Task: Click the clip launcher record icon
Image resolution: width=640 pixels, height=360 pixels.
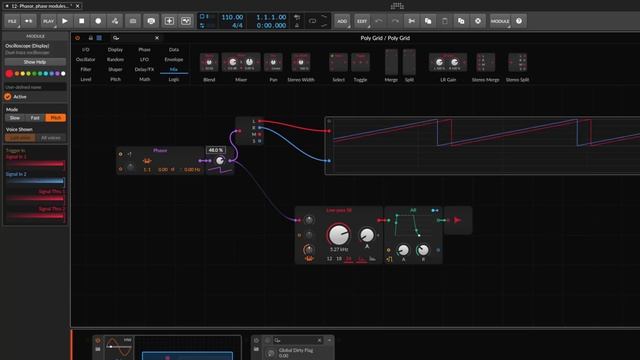Action: 151,21
